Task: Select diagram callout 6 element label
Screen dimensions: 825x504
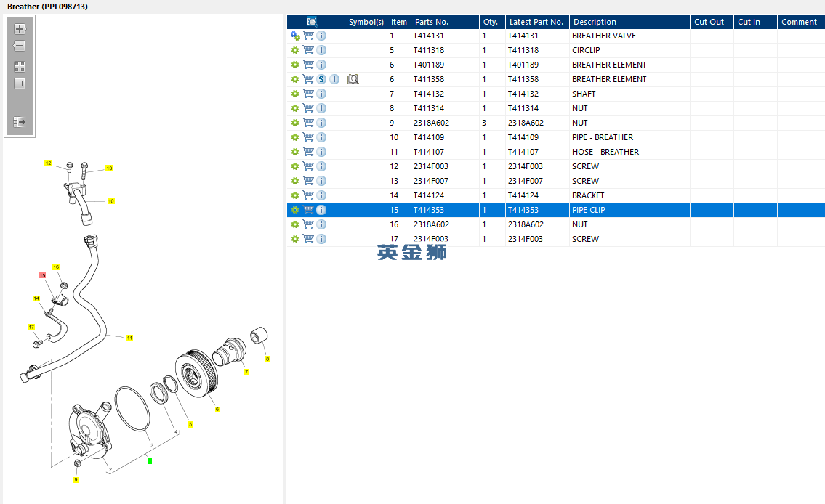Action: pyautogui.click(x=217, y=410)
